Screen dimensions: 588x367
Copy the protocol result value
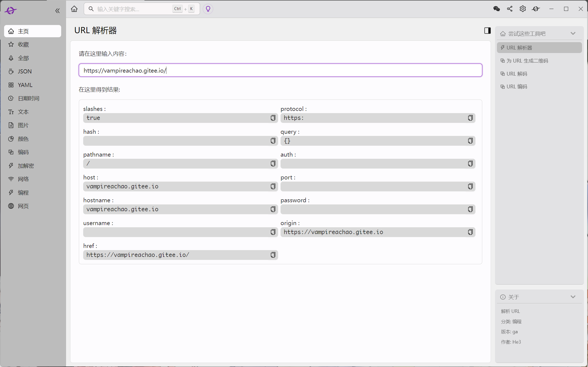point(470,118)
